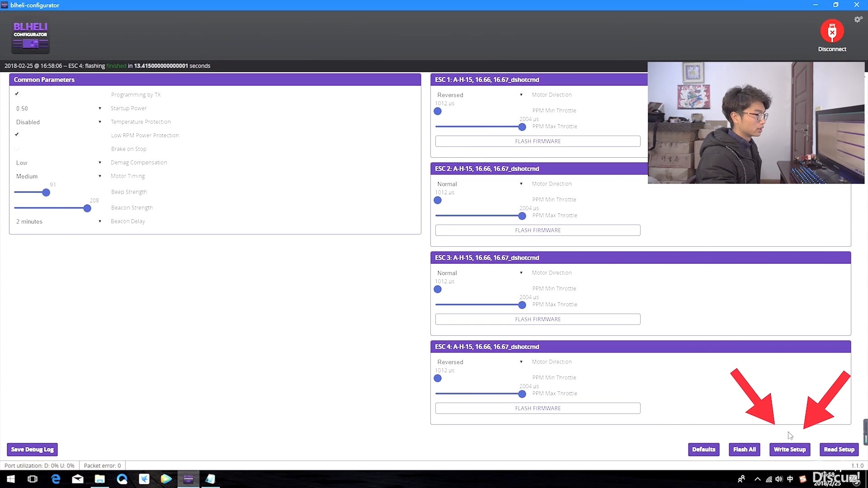Adjust ESC 2 PPM Min Throttle slider

(x=438, y=200)
